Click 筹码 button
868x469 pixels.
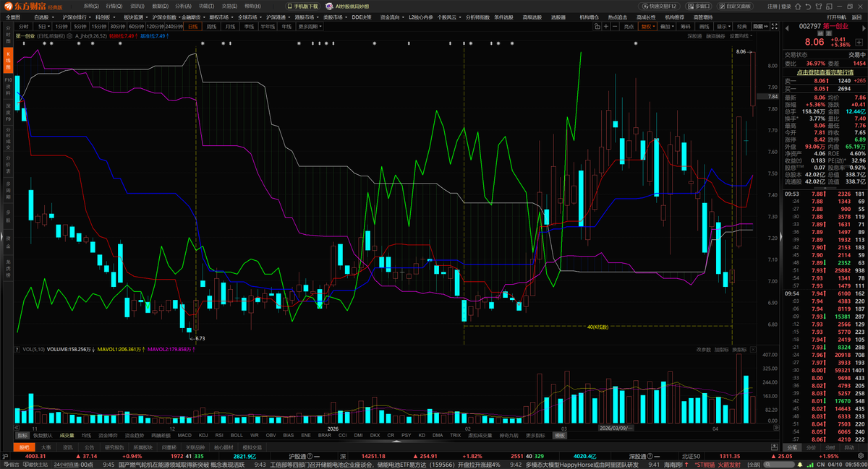[x=686, y=27]
